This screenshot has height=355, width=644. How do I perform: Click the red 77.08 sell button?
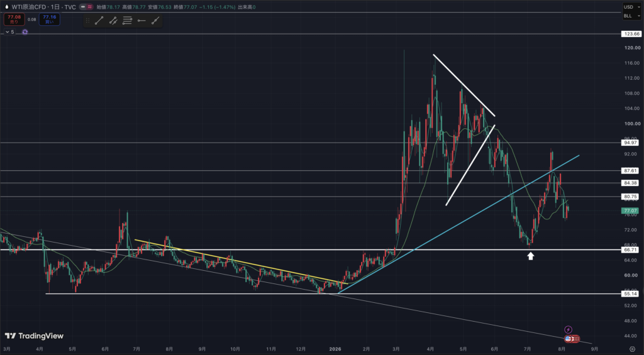point(14,19)
